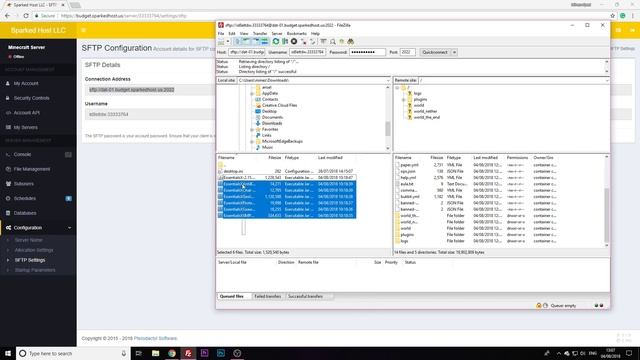Select the Downloads folder in local tree
Image resolution: width=640 pixels, height=360 pixels.
(x=272, y=123)
